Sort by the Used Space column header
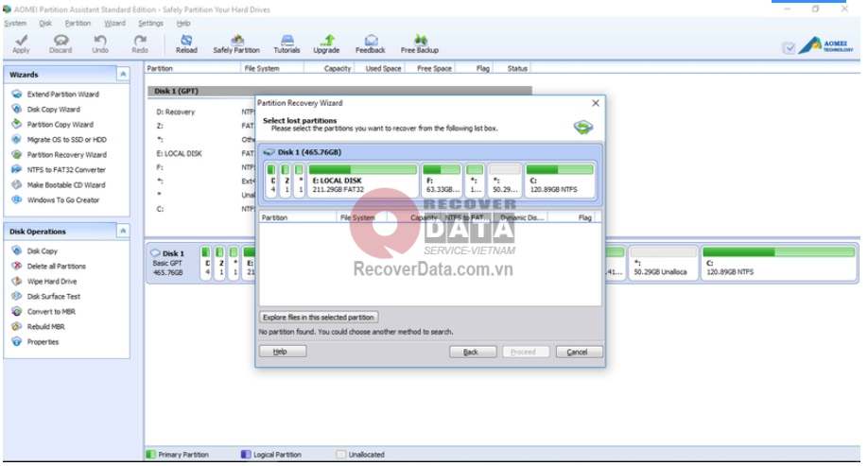The width and height of the screenshot is (868, 466). pos(383,69)
